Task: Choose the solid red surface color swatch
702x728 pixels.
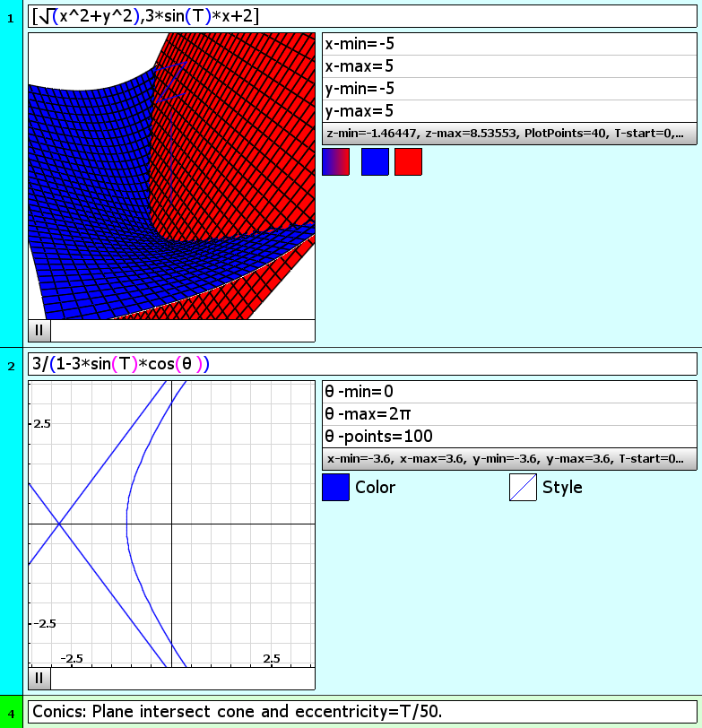Action: click(408, 162)
